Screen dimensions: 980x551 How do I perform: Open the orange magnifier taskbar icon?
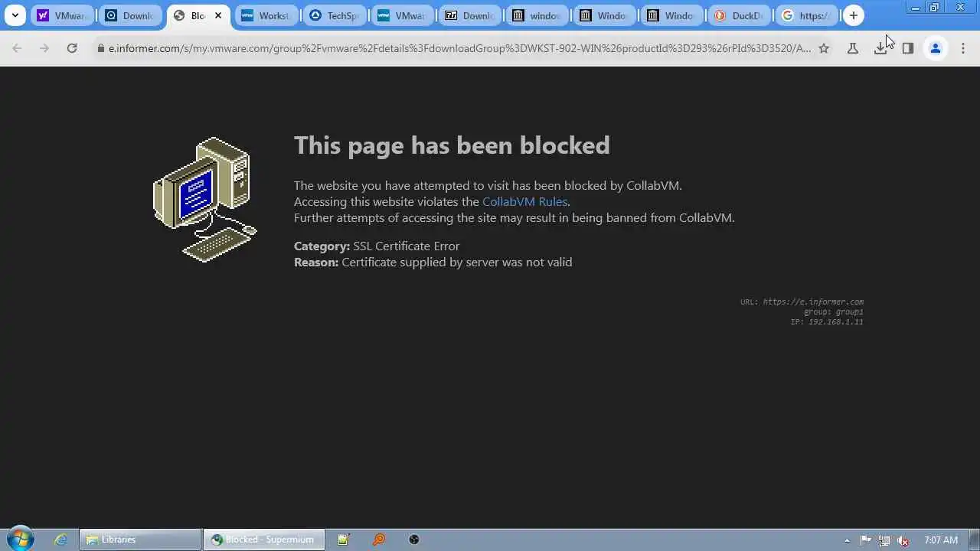coord(379,540)
